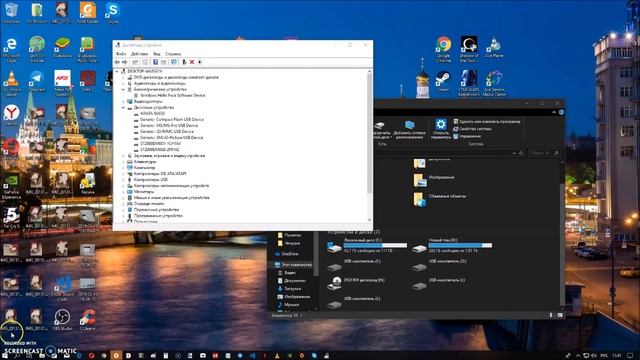
Task: Select the Images folder icon in Explorer
Action: tap(420, 180)
